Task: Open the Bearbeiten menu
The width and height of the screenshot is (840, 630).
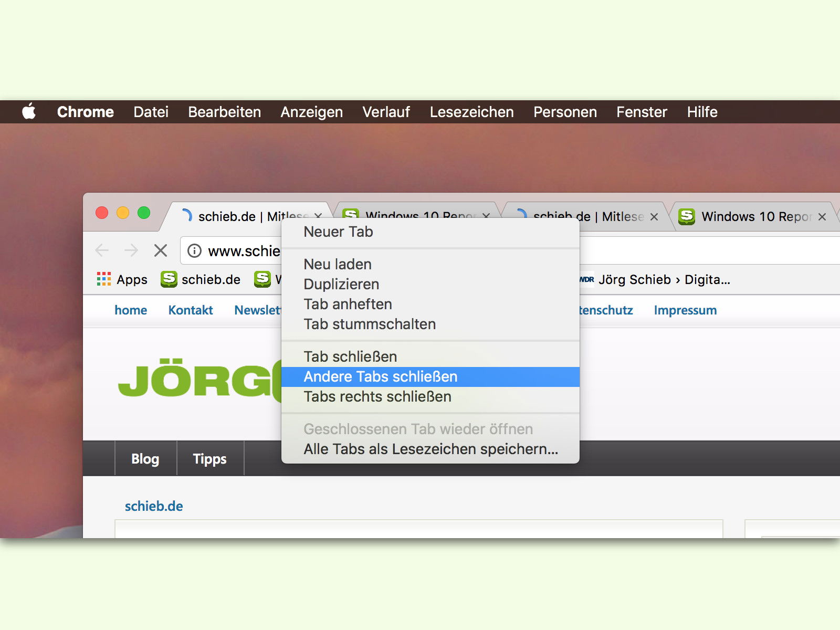Action: 224,112
